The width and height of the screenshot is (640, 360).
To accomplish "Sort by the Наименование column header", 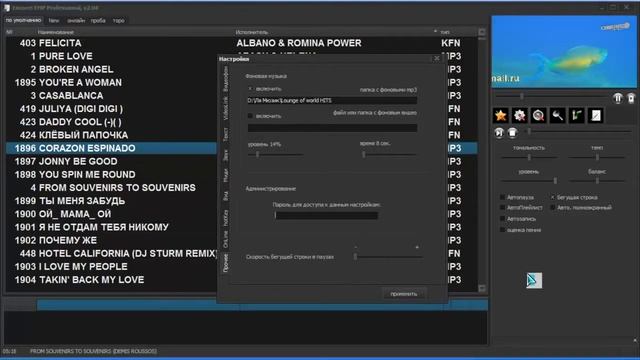I will (56, 32).
